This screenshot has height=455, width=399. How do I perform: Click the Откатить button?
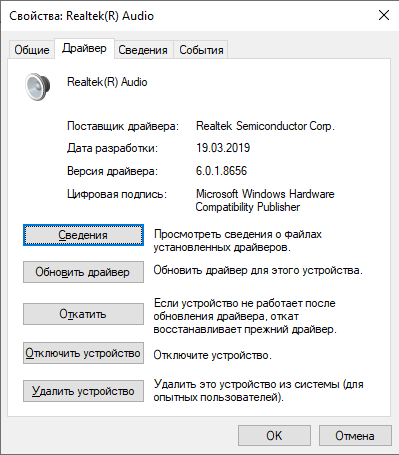tap(83, 314)
